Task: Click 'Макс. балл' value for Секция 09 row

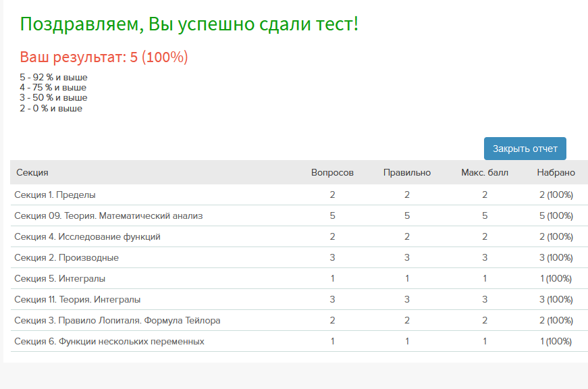Action: pyautogui.click(x=485, y=215)
